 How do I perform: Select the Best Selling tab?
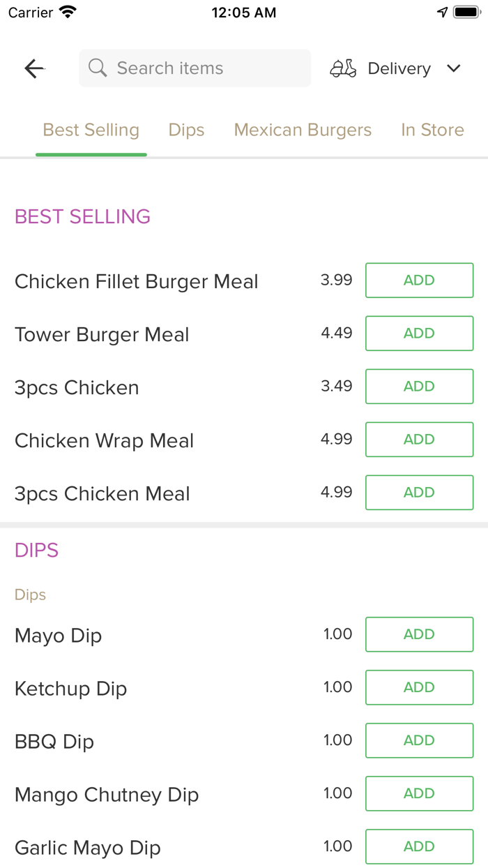(x=91, y=130)
